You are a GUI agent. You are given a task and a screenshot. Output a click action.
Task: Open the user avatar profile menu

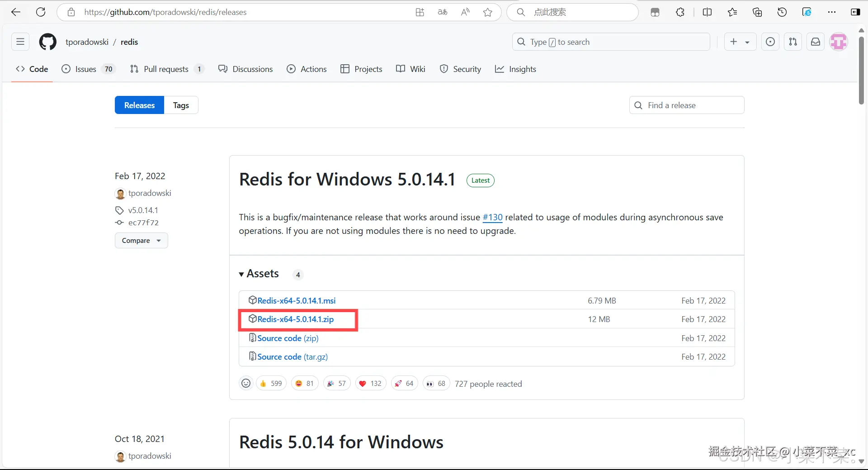(839, 42)
